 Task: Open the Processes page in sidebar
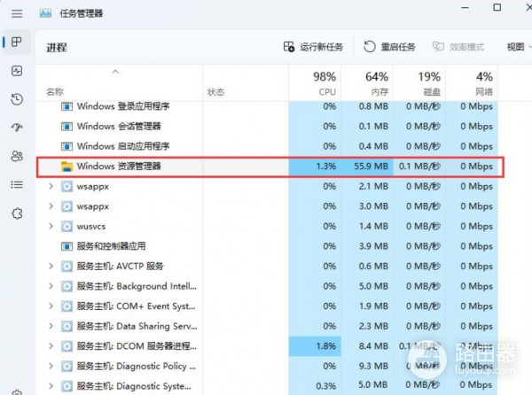pos(17,43)
